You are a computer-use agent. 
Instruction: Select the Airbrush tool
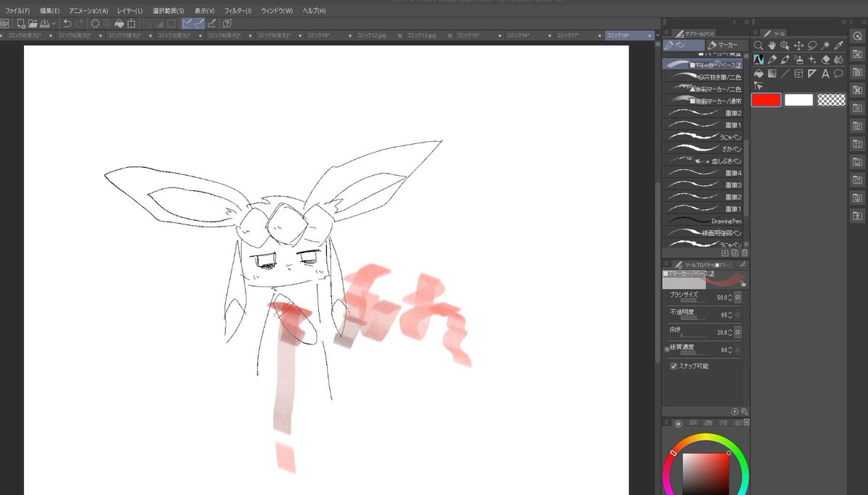(x=799, y=59)
